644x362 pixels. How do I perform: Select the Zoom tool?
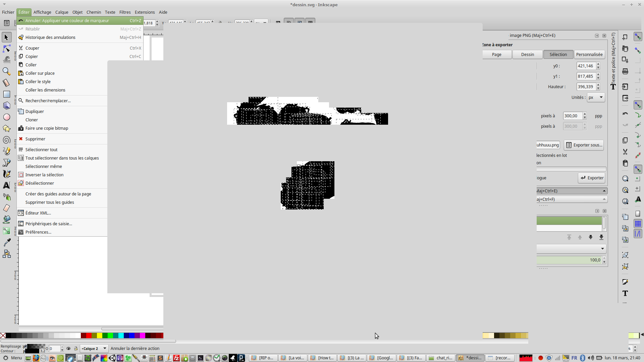coord(6,71)
